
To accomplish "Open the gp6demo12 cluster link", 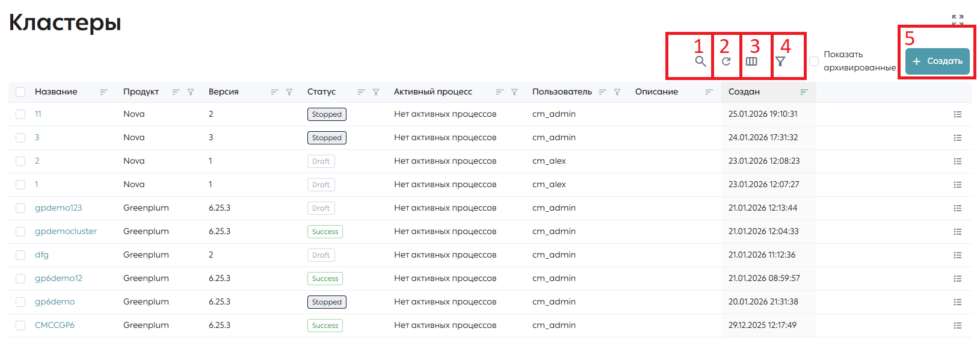I will (58, 278).
